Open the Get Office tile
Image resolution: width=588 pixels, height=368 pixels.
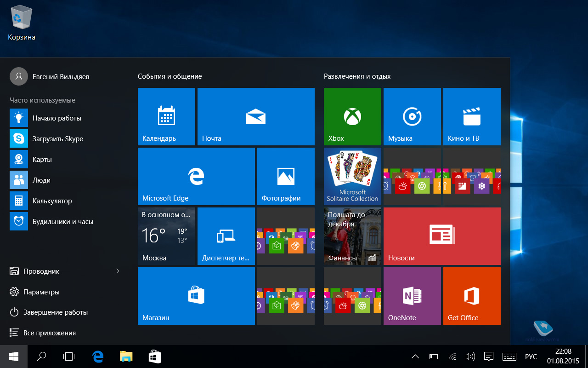pos(472,296)
